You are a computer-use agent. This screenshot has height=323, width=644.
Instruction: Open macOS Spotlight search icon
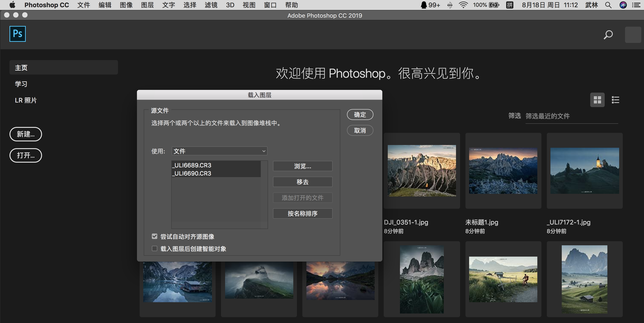click(608, 5)
